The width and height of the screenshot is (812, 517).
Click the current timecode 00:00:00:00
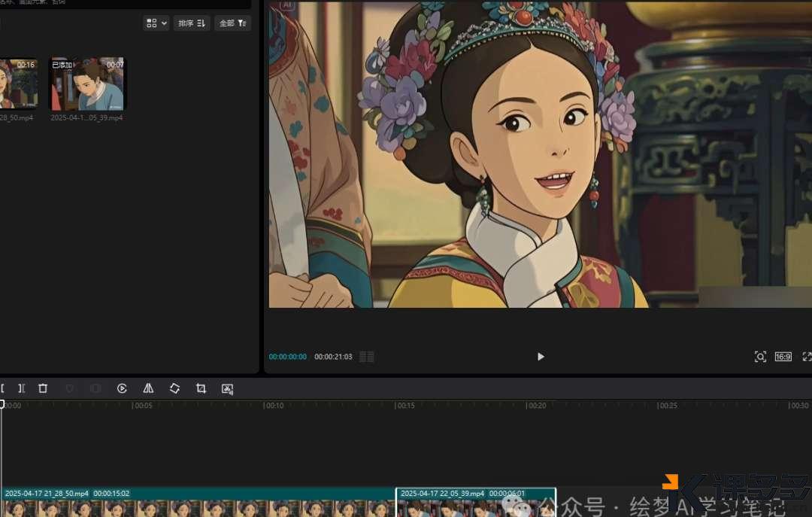click(x=287, y=357)
